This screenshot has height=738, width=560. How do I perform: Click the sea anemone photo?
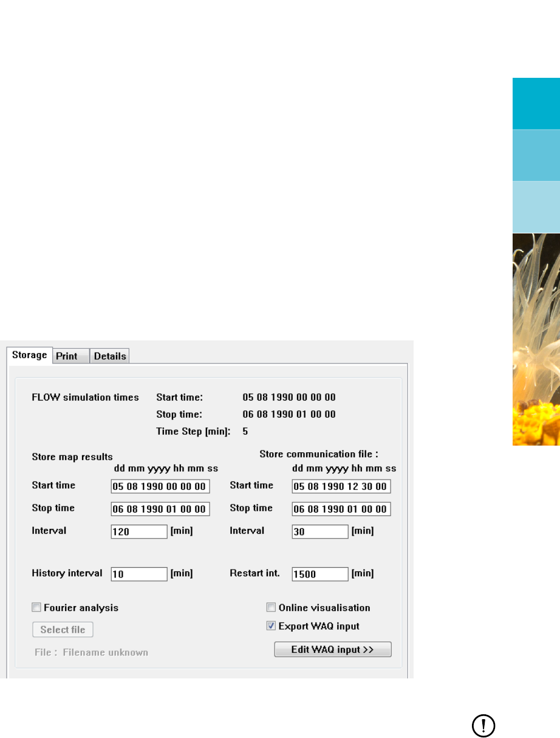(536, 339)
